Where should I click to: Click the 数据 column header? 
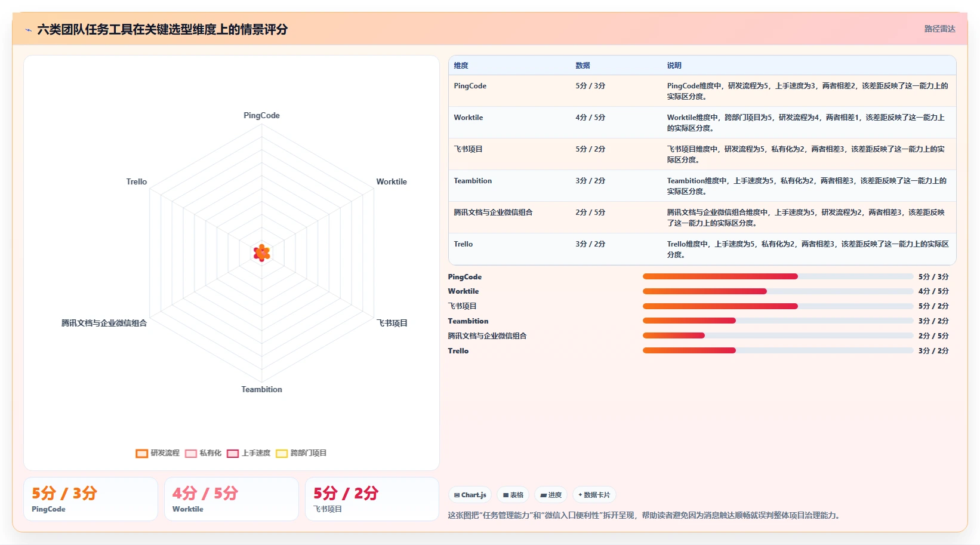tap(583, 66)
